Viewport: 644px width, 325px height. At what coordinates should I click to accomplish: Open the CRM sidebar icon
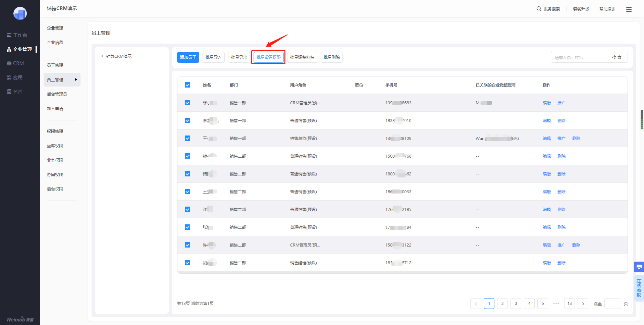coord(9,63)
